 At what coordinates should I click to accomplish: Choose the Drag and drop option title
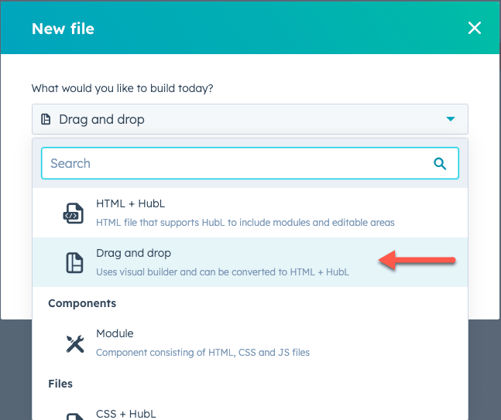[x=133, y=253]
